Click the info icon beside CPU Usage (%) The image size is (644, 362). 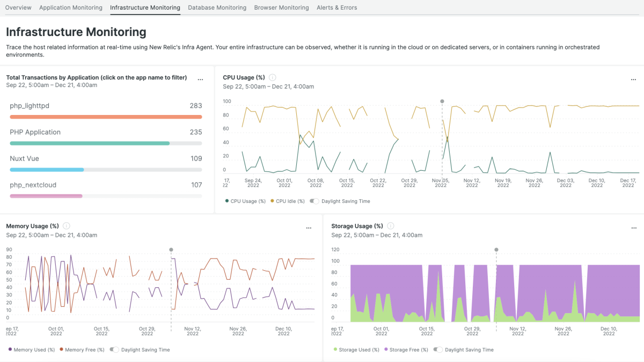click(273, 77)
